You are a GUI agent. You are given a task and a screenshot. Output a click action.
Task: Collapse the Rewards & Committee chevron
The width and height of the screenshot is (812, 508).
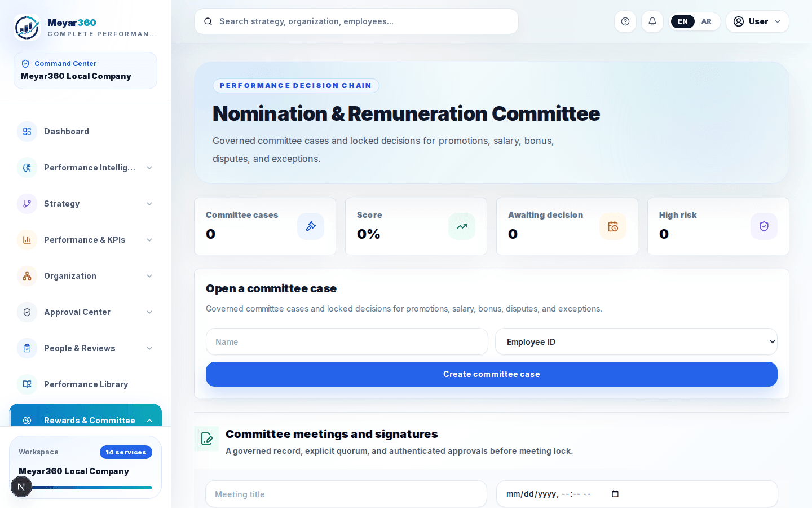(149, 421)
